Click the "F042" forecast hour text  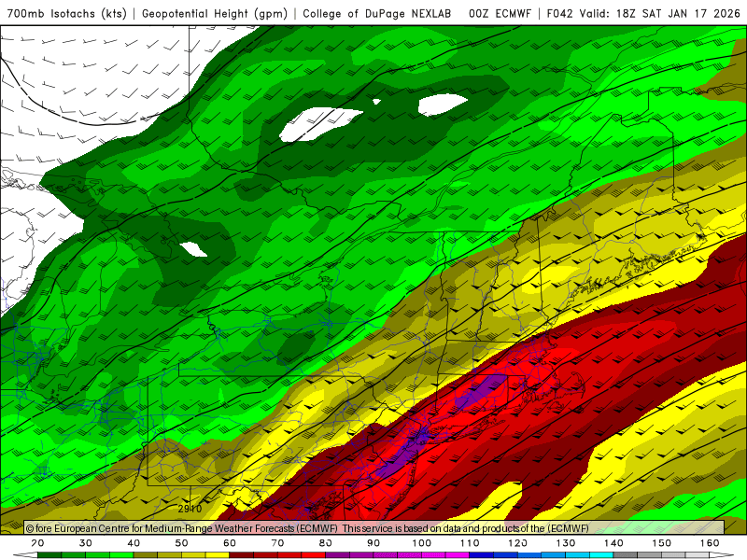[x=559, y=13]
